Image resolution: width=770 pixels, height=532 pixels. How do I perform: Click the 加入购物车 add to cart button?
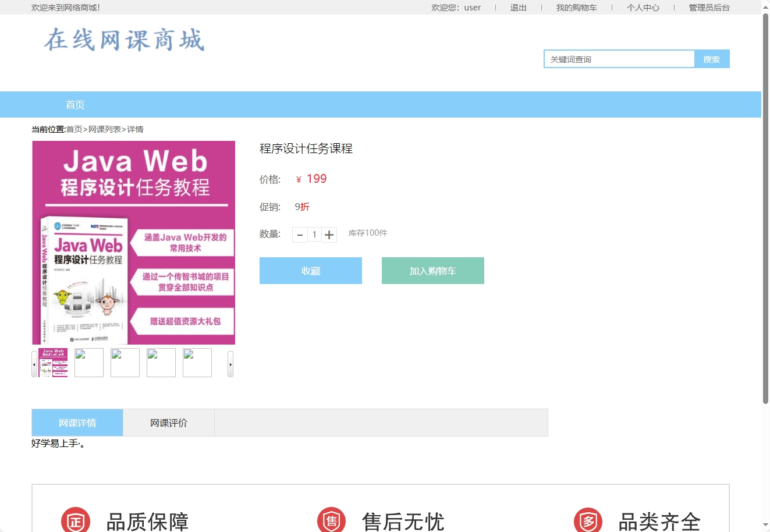click(432, 270)
